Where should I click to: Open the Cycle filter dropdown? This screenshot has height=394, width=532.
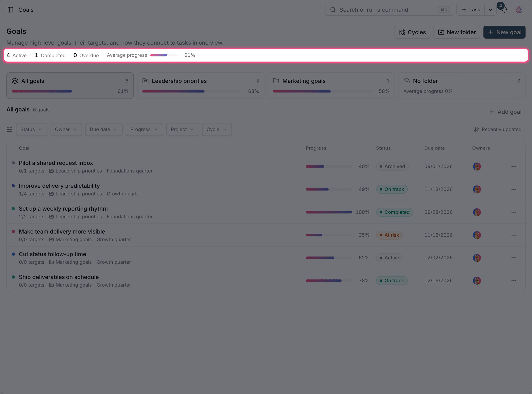click(x=217, y=129)
